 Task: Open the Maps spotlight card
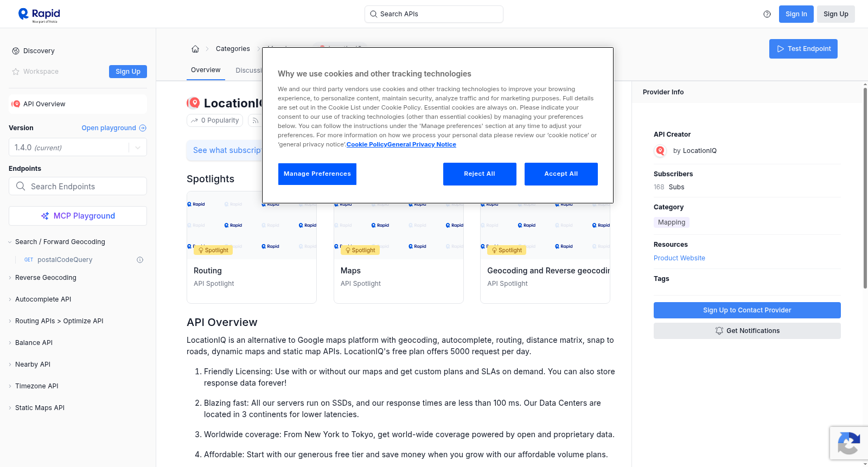(399, 247)
